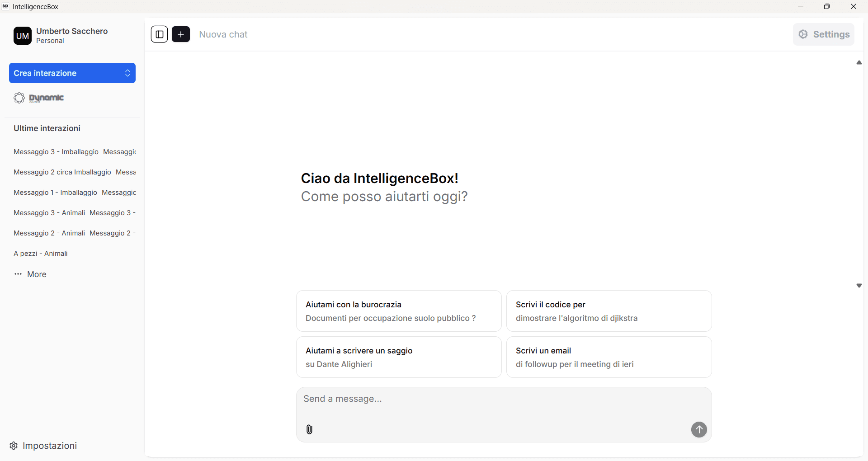Click the plus new chat icon

pos(181,34)
